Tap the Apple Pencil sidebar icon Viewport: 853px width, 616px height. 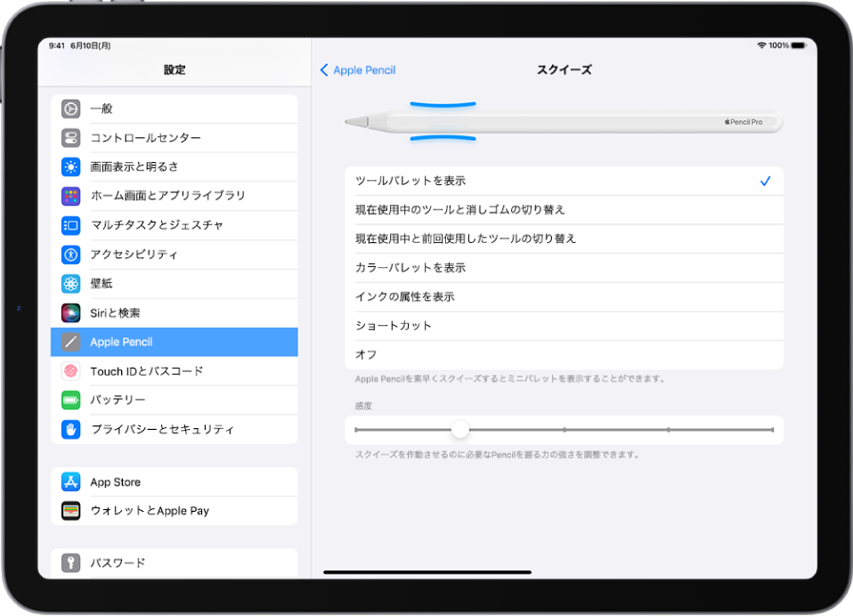70,342
